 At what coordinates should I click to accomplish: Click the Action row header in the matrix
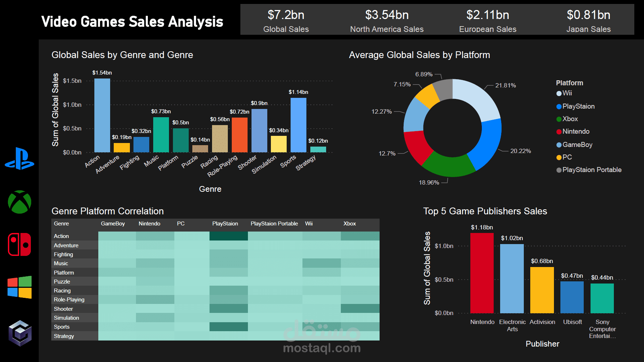coord(75,236)
